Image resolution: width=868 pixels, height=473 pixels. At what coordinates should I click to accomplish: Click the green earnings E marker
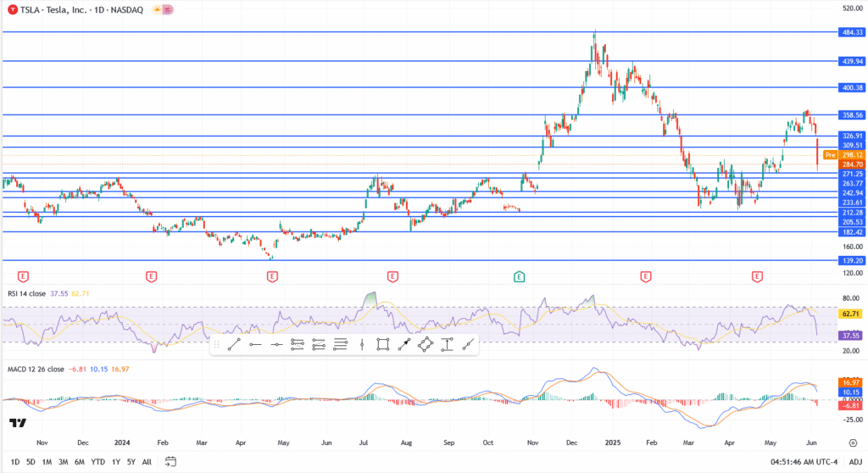[519, 276]
